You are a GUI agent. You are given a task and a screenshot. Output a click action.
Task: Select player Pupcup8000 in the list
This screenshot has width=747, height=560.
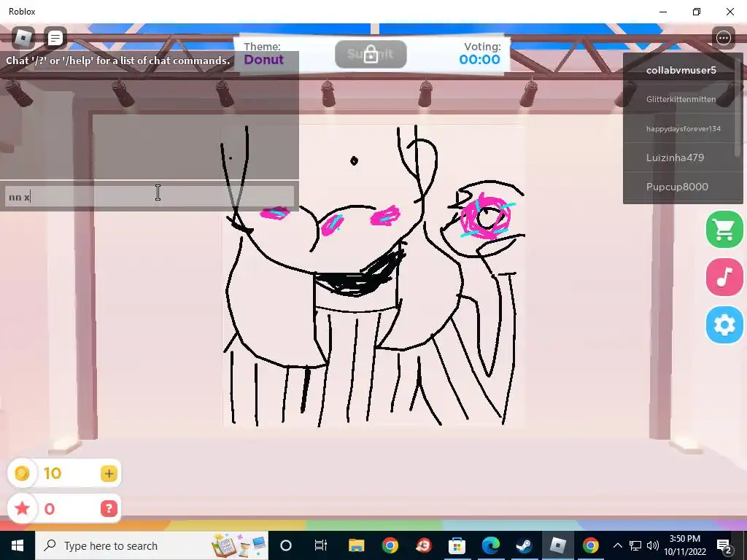pos(681,187)
